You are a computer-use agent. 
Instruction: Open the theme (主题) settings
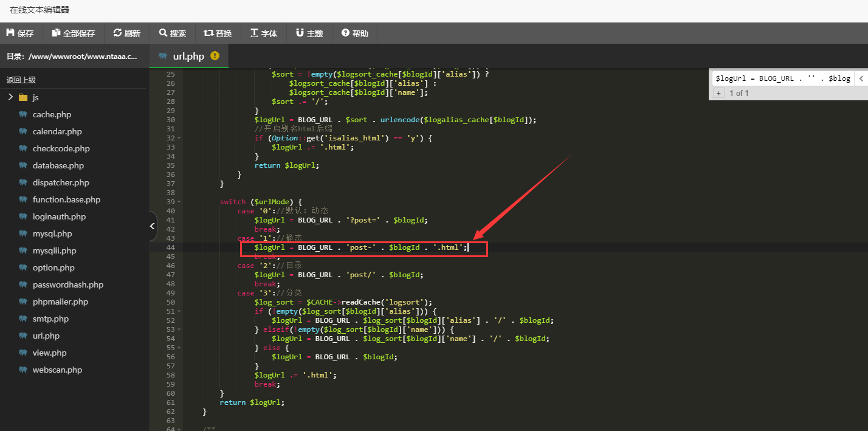[309, 33]
